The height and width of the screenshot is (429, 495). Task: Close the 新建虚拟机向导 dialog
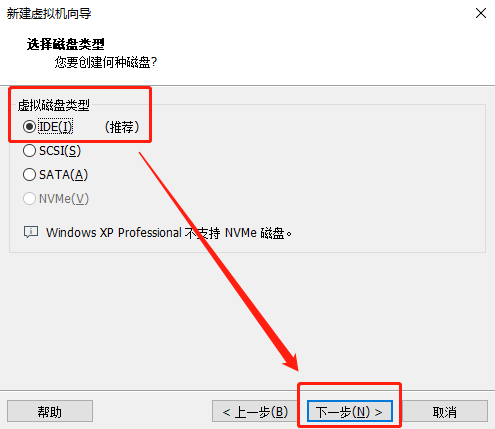(x=481, y=13)
